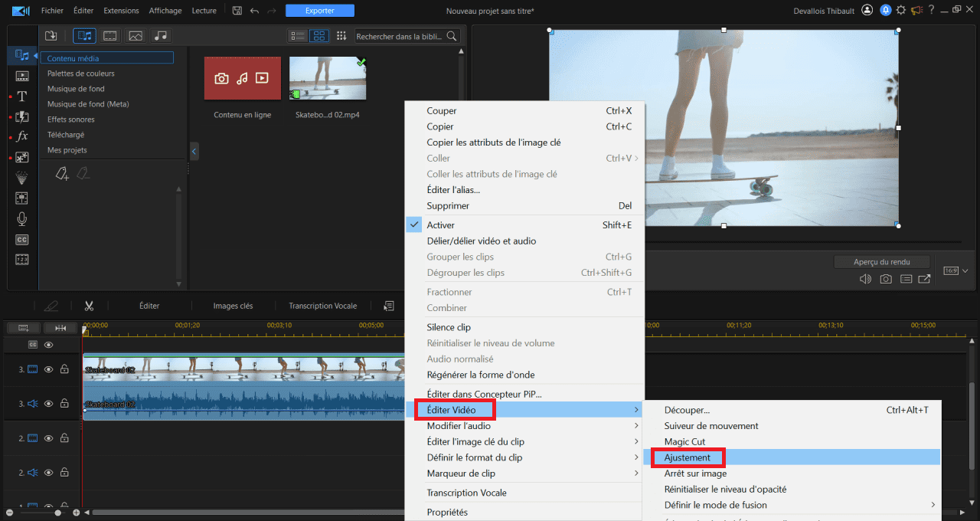Filter library to show images only

click(136, 36)
